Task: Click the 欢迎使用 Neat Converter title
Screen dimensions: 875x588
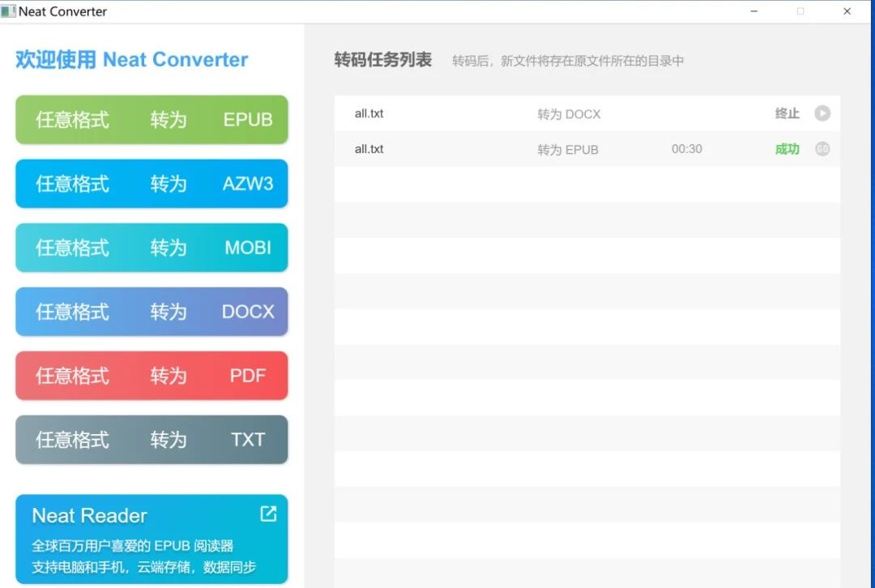Action: (132, 59)
